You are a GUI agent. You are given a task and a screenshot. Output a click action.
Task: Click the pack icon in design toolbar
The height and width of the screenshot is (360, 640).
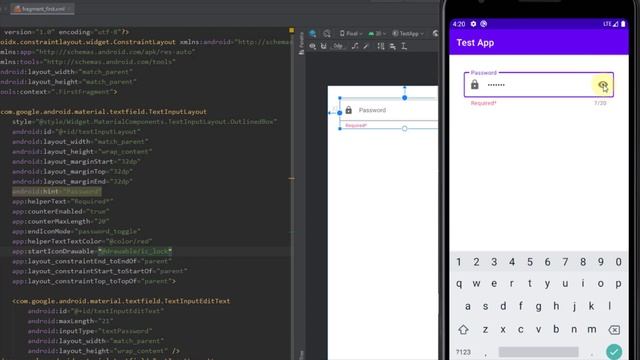click(x=381, y=47)
